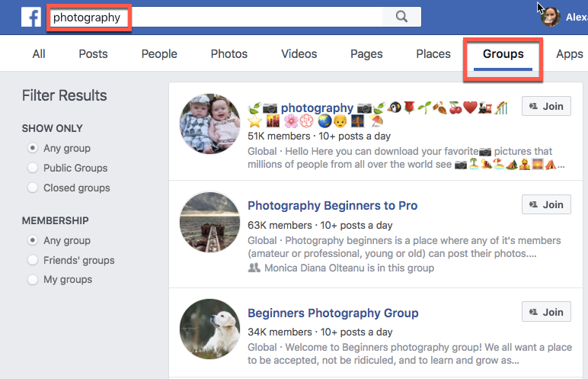Screen dimensions: 588x379
Task: Open the People tab
Action: pos(159,53)
